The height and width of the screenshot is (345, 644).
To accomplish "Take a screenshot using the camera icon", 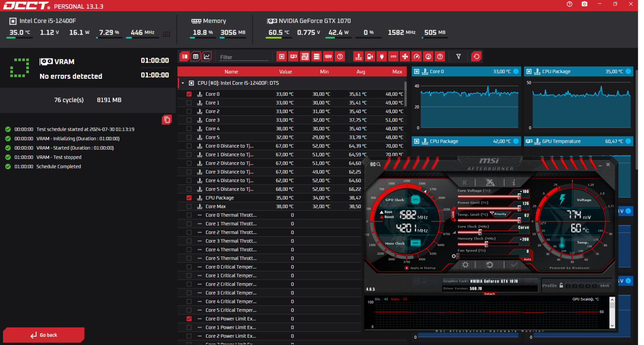I will (585, 4).
